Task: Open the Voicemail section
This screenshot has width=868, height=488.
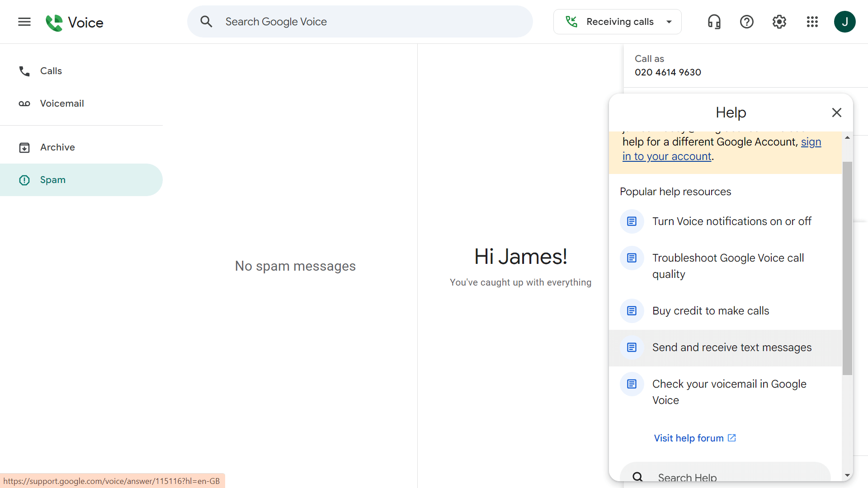Action: coord(62,103)
